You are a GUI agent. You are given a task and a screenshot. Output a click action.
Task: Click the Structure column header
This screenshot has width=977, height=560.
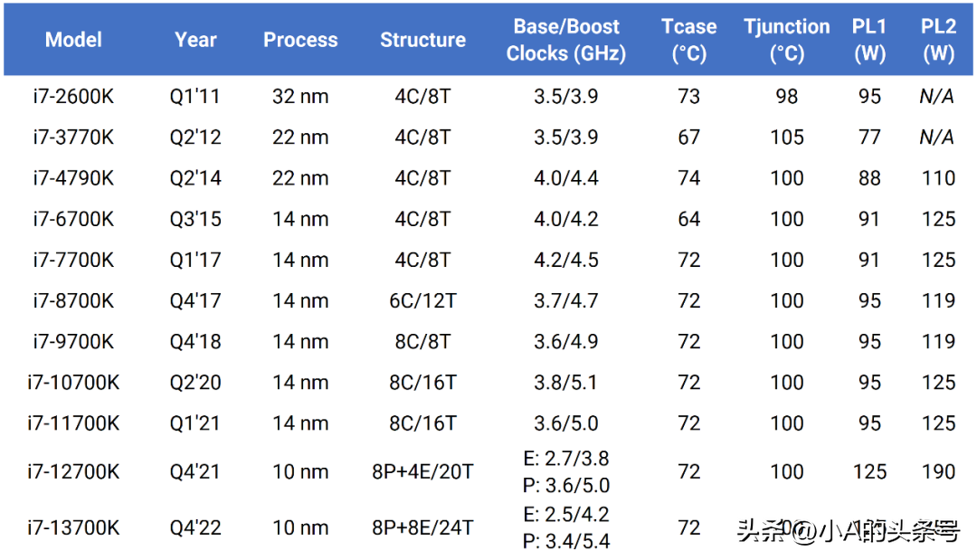(422, 40)
